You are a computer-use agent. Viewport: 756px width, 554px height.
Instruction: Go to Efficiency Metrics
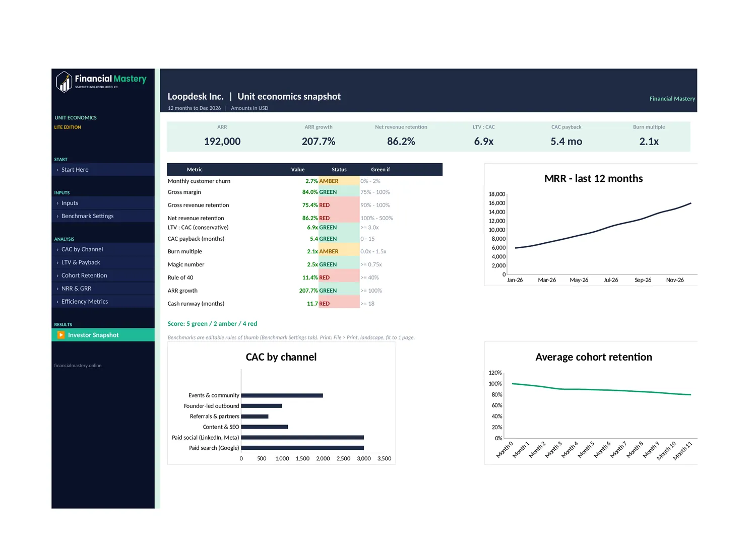(103, 302)
